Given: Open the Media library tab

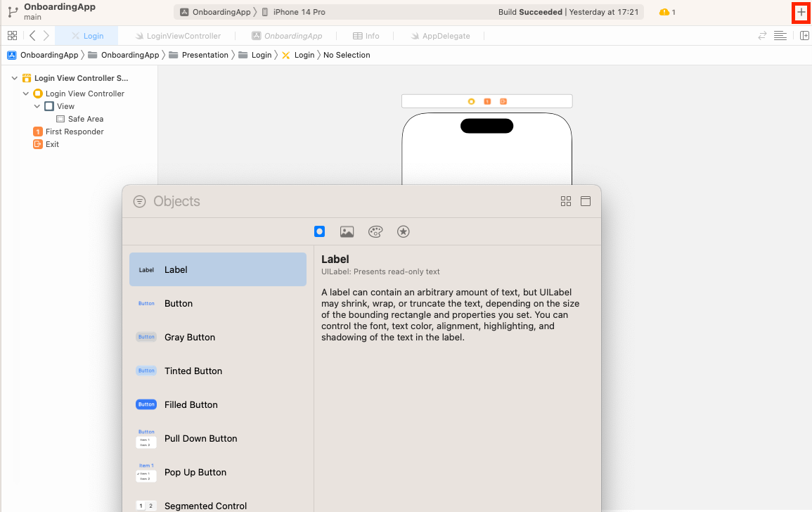Looking at the screenshot, I should point(347,231).
